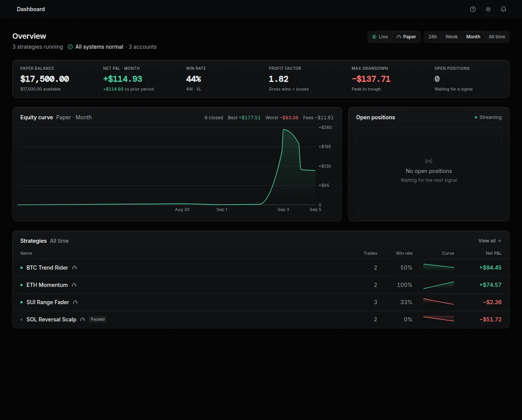Click the Worst −$83.06 stat
This screenshot has height=420, width=522.
(282, 118)
